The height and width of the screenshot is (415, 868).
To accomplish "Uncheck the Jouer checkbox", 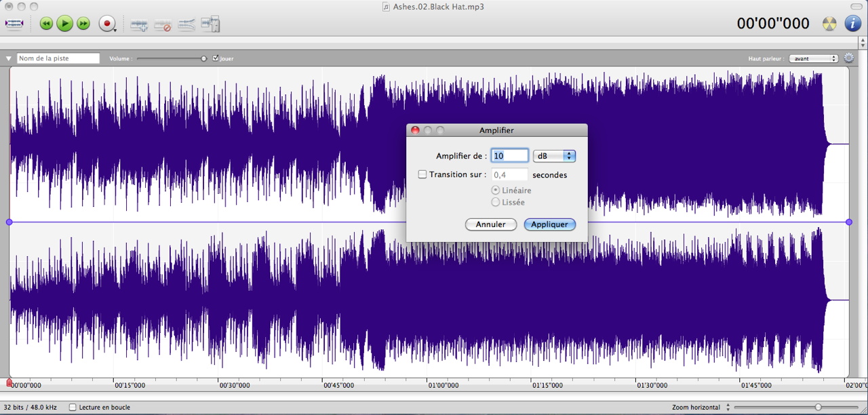I will tap(216, 58).
